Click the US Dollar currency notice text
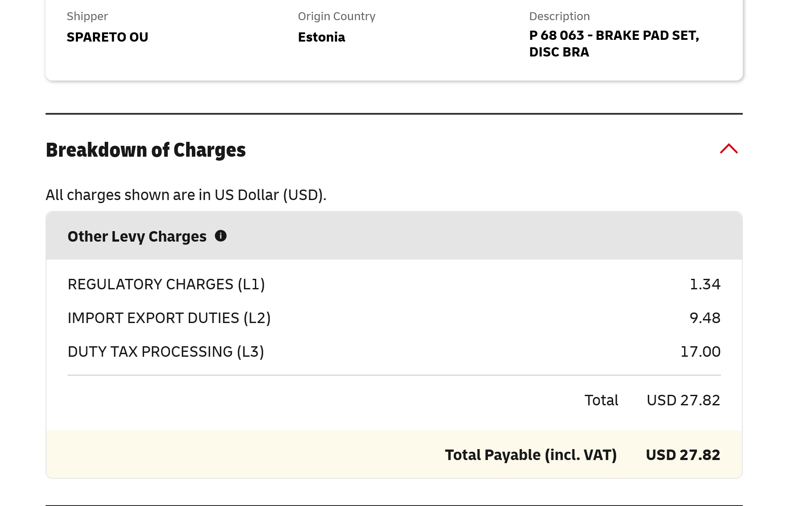Screen dimensions: 812x506 pyautogui.click(x=186, y=195)
